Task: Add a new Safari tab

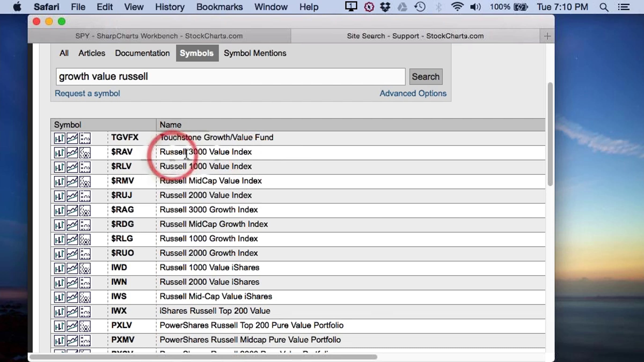Action: point(547,36)
